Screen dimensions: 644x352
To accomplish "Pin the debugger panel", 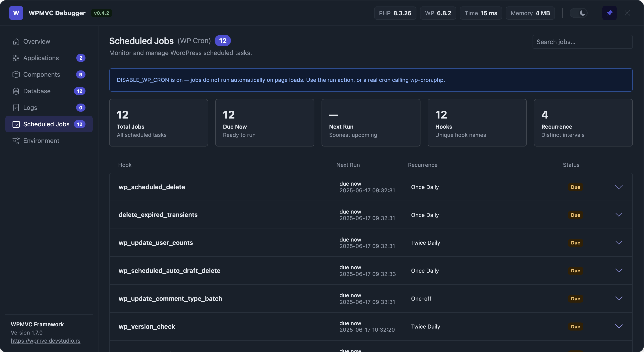I will pyautogui.click(x=609, y=13).
